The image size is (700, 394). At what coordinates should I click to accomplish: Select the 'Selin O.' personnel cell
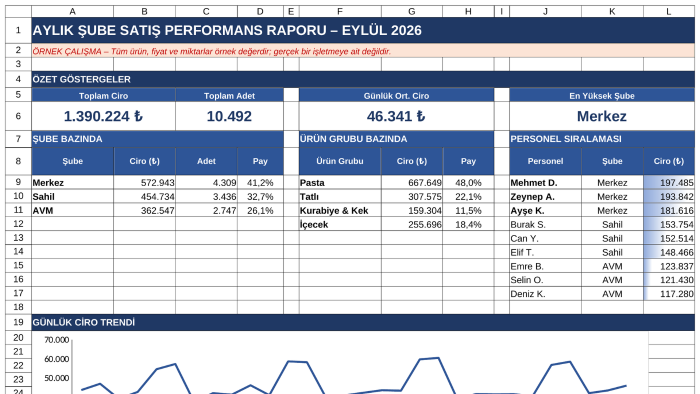[x=545, y=279]
